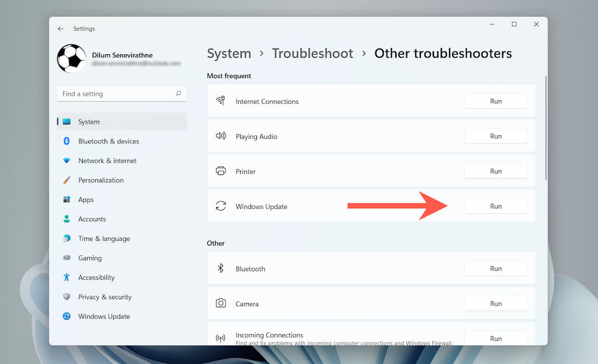The width and height of the screenshot is (598, 364).
Task: Click the Time & language globe icon
Action: click(x=67, y=239)
